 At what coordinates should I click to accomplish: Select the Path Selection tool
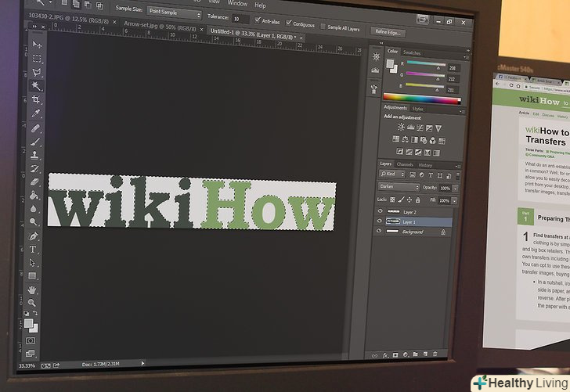coord(32,262)
